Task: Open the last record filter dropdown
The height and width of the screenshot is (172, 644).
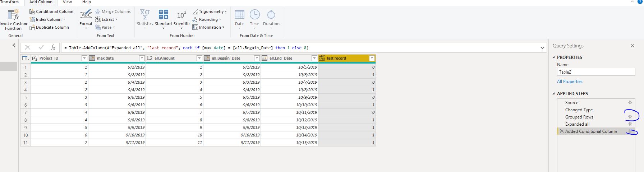Action: point(372,58)
